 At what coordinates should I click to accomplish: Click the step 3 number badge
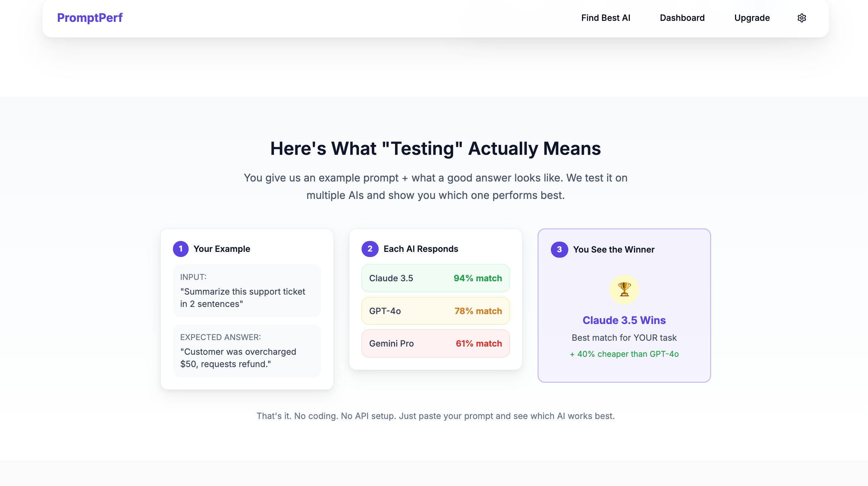click(559, 249)
